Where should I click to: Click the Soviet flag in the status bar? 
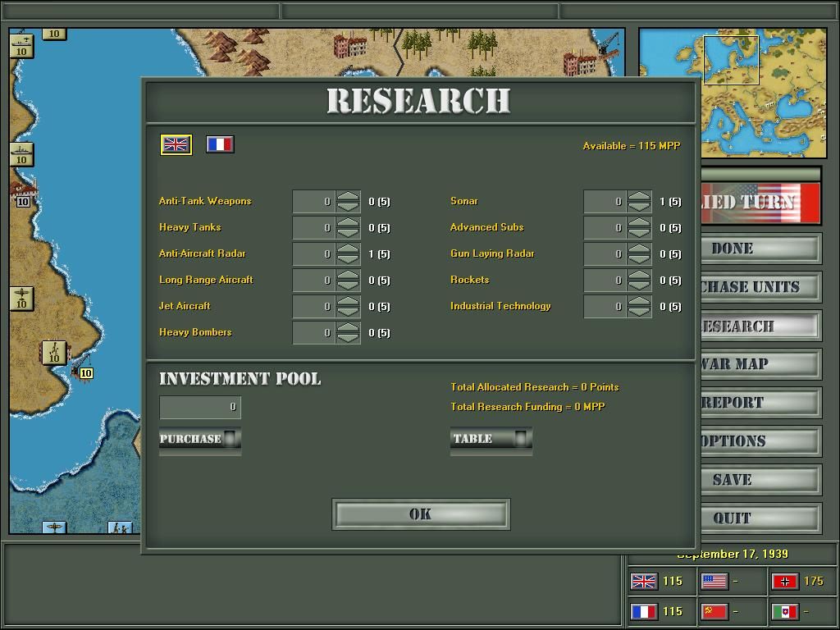(713, 611)
